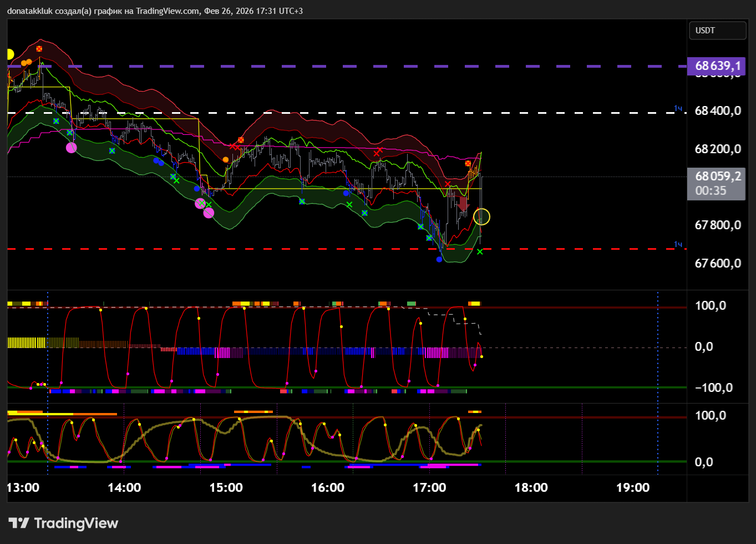Click the 17:00 time axis label
Screen dimensions: 756x544
pyautogui.click(x=429, y=487)
